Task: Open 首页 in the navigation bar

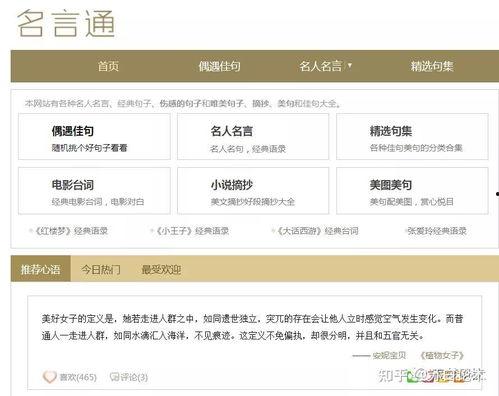Action: 108,66
